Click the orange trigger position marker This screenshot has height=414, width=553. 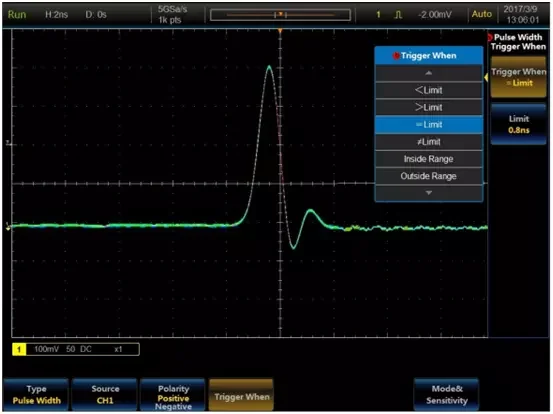click(280, 31)
